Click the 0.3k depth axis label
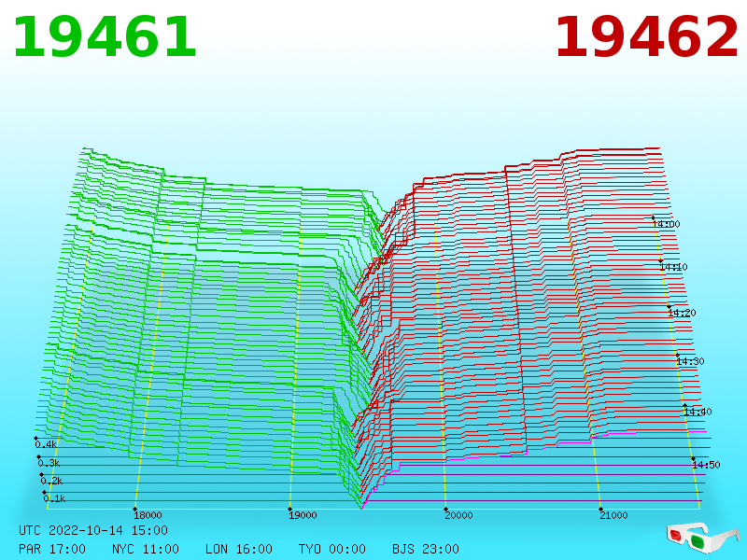 click(49, 463)
